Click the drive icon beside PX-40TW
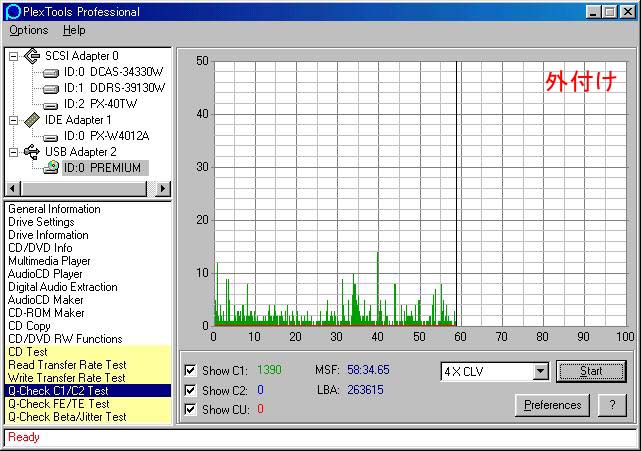Viewport: 641px width, 451px height. (x=51, y=105)
